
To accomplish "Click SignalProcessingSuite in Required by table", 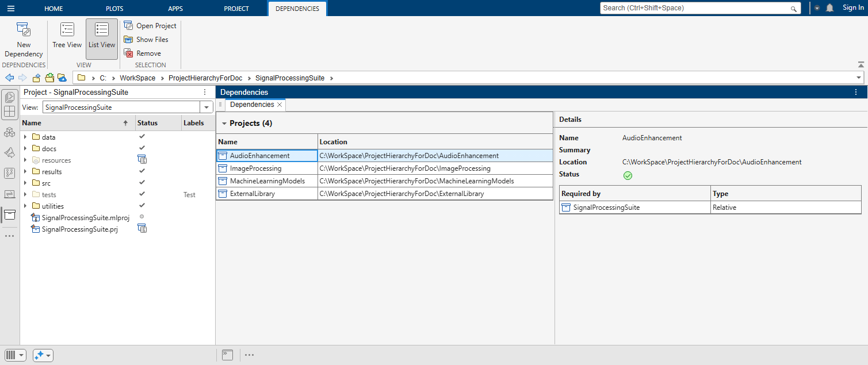I will coord(606,208).
